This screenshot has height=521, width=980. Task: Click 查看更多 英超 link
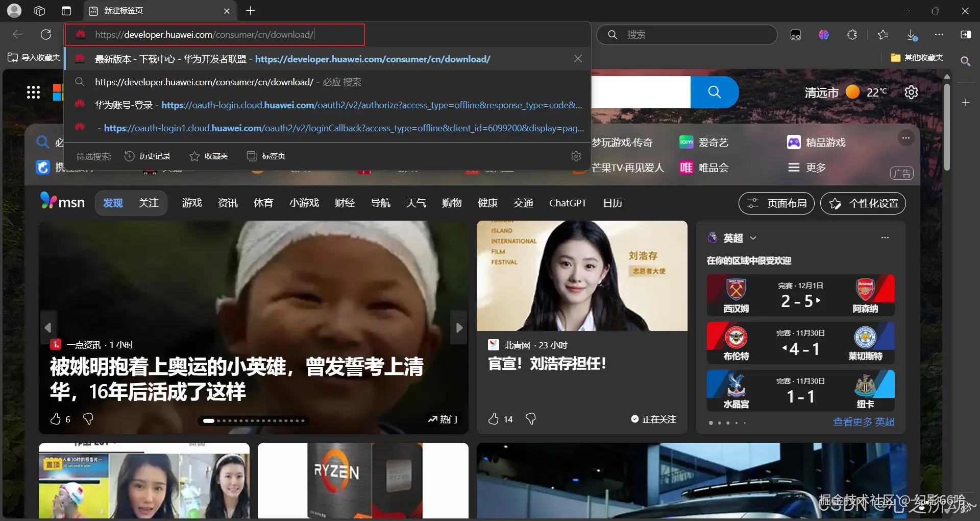(864, 422)
